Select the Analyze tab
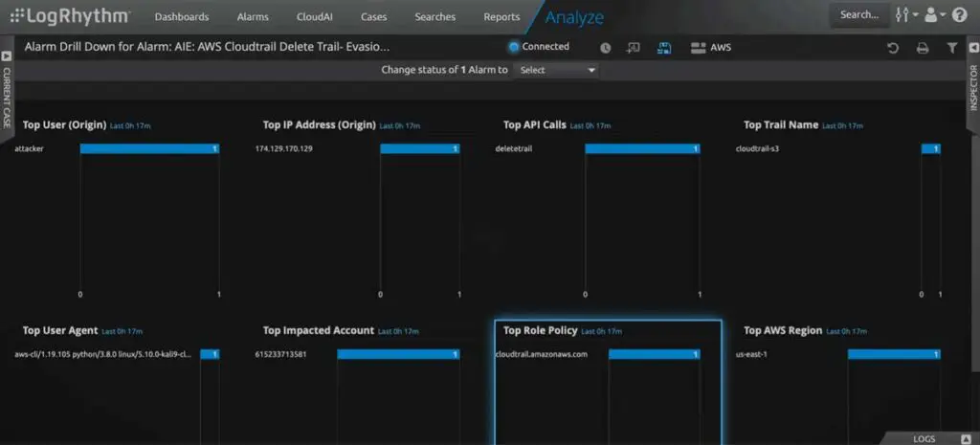Screen dimensions: 980x445 click(574, 17)
